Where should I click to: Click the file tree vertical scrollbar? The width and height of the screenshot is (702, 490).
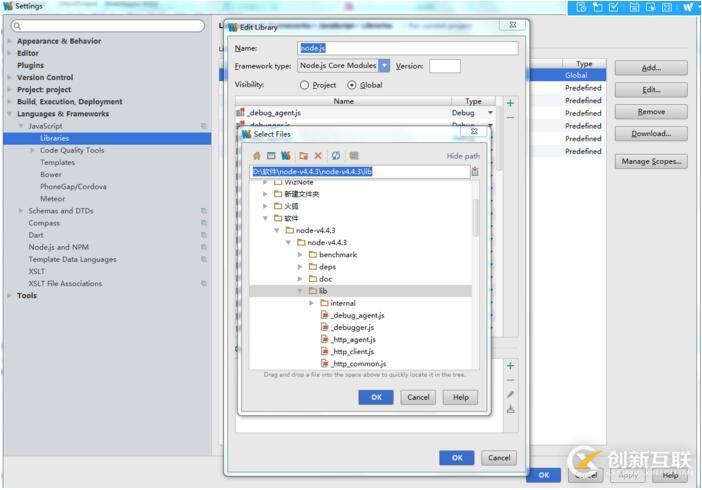[476, 215]
